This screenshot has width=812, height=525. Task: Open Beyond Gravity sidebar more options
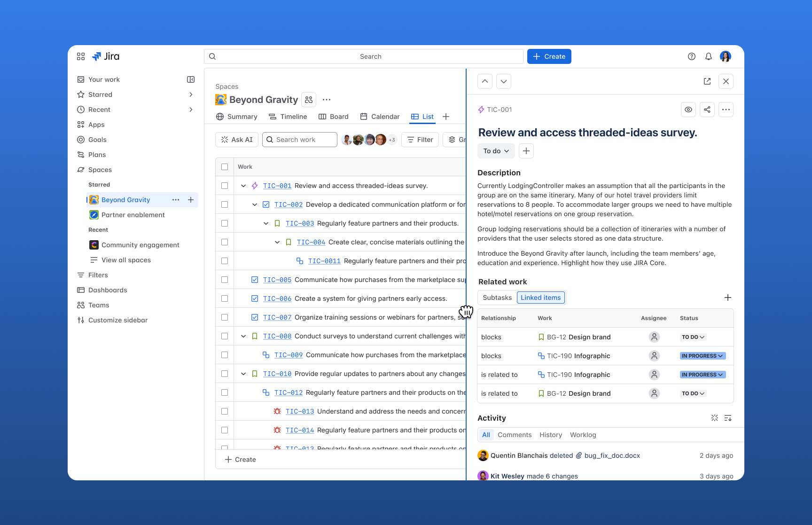point(176,200)
